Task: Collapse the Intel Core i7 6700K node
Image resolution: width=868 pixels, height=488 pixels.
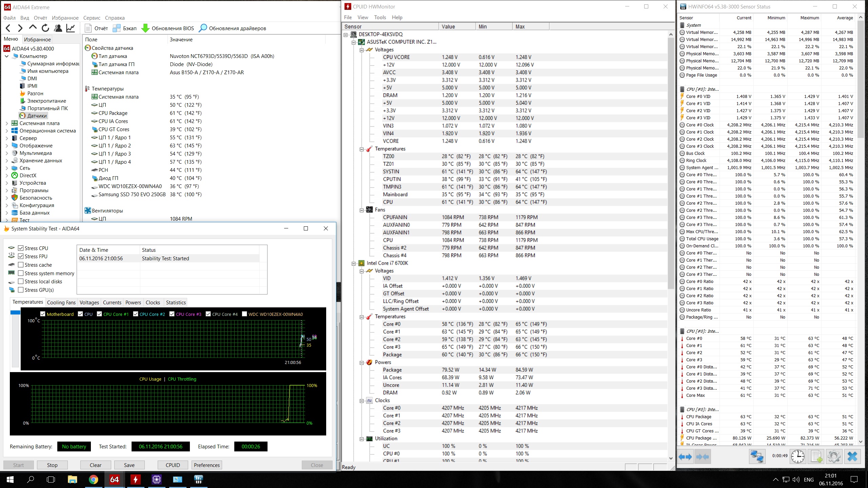Action: tap(354, 263)
